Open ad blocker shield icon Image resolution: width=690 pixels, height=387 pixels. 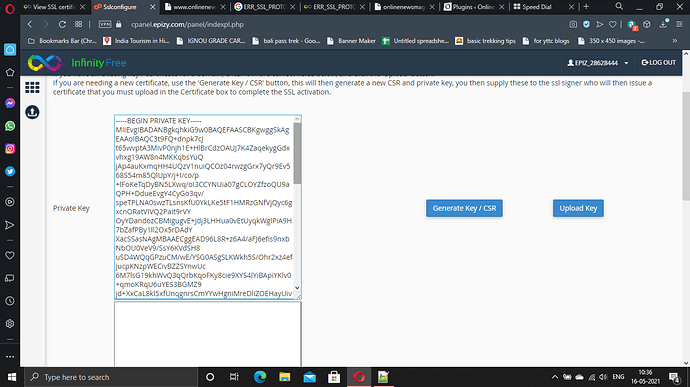coord(586,25)
